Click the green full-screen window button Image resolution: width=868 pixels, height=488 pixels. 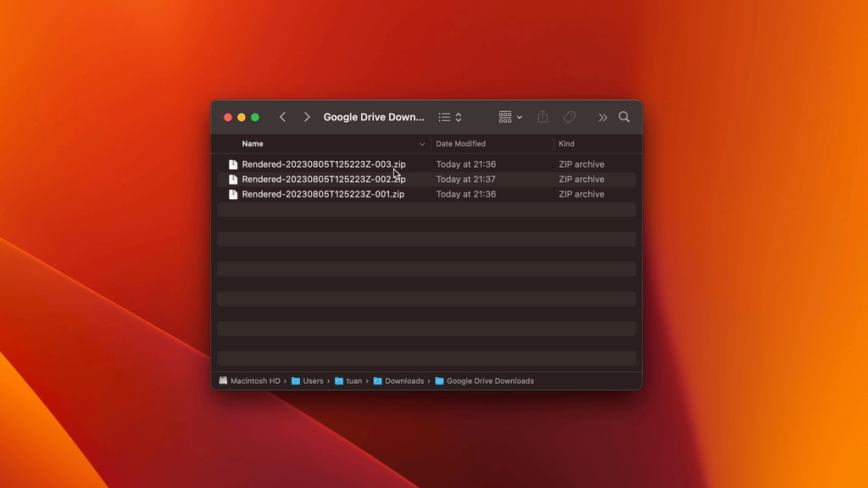click(255, 117)
